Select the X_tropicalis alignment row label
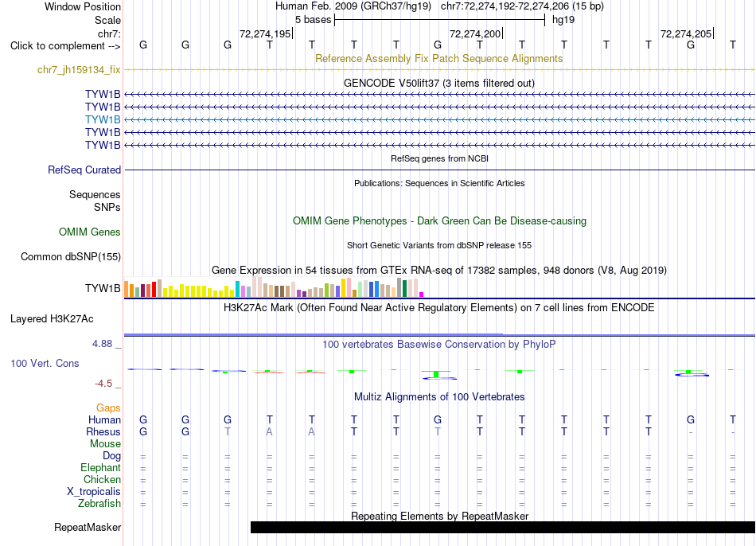 point(94,492)
